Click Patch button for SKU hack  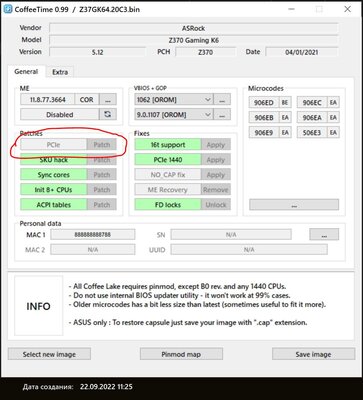point(102,160)
